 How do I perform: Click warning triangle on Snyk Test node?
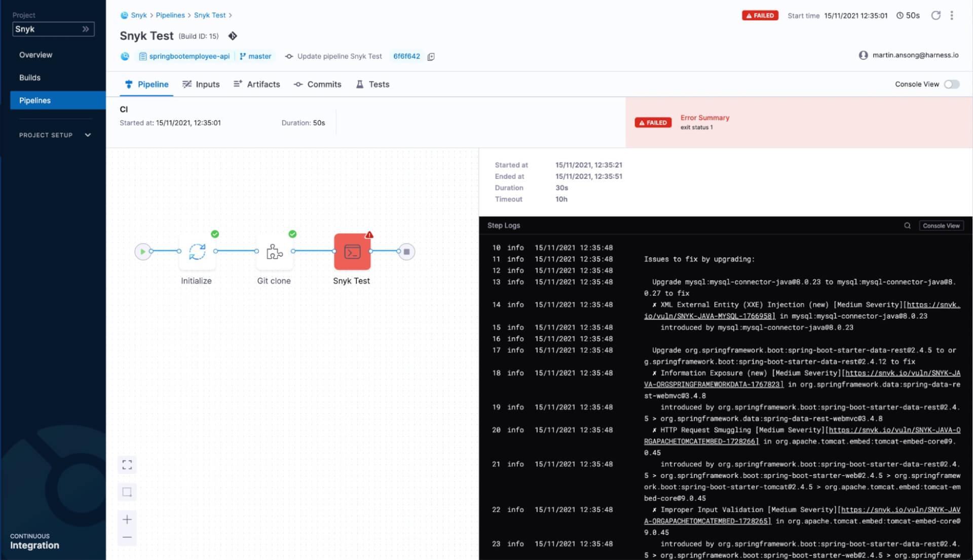pyautogui.click(x=369, y=234)
